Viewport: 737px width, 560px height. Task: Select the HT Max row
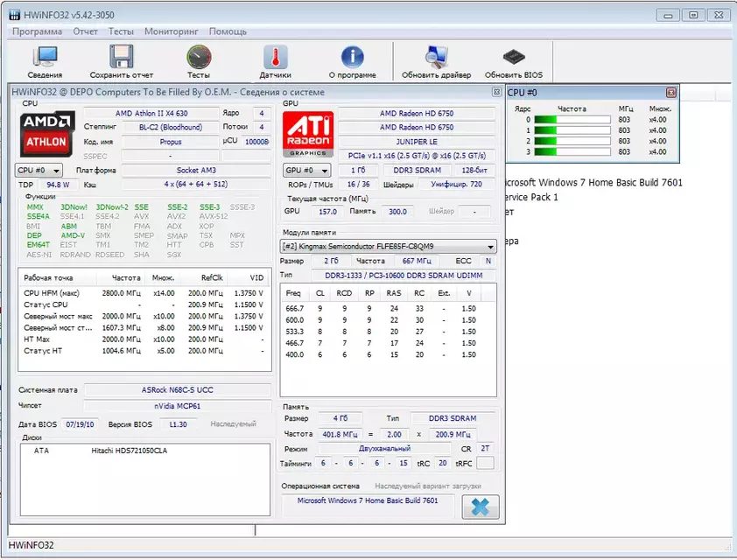144,339
